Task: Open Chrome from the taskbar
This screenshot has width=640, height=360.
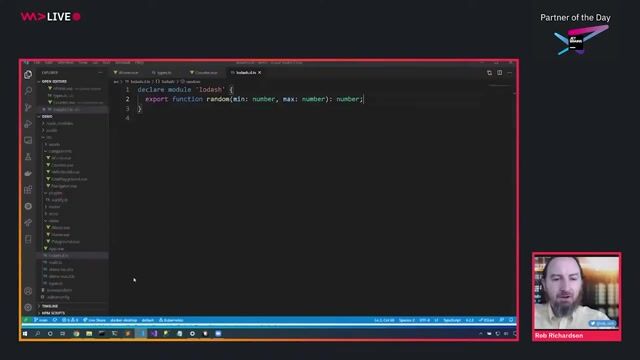Action: 76,333
